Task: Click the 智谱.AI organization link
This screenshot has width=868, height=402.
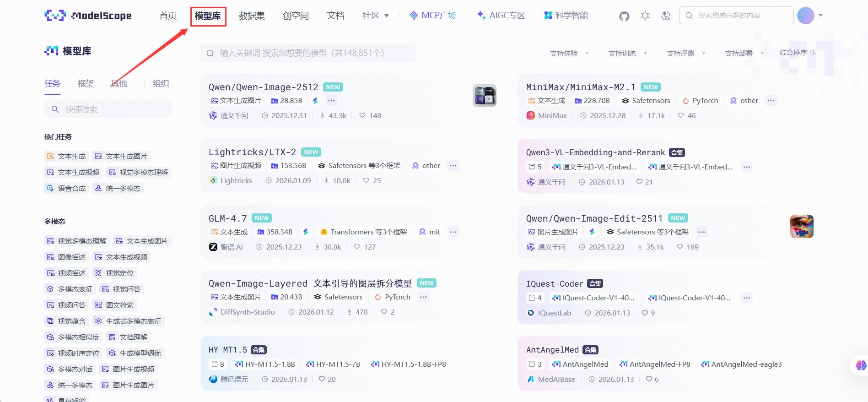Action: click(226, 247)
